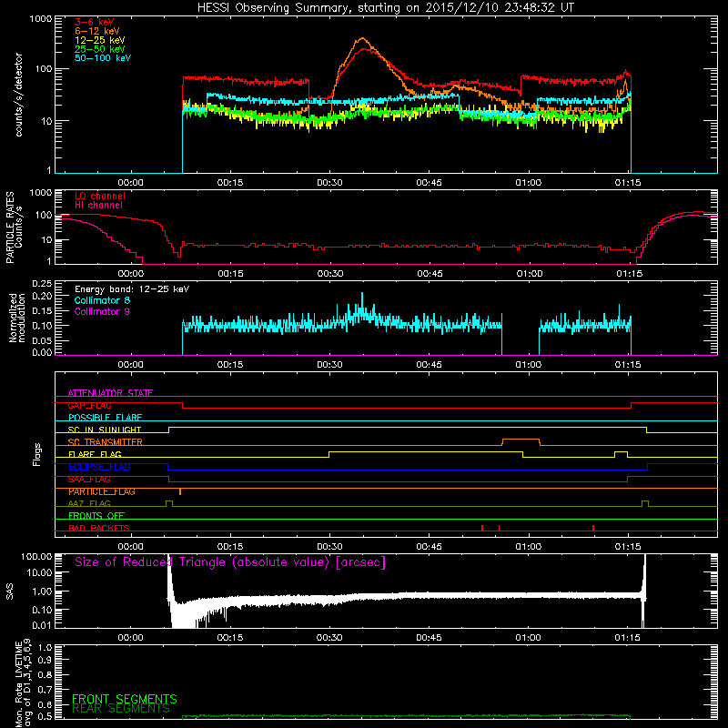Image resolution: width=728 pixels, height=728 pixels.
Task: Click the 'PARTICLE RATES' axis label
Action: coord(10,227)
